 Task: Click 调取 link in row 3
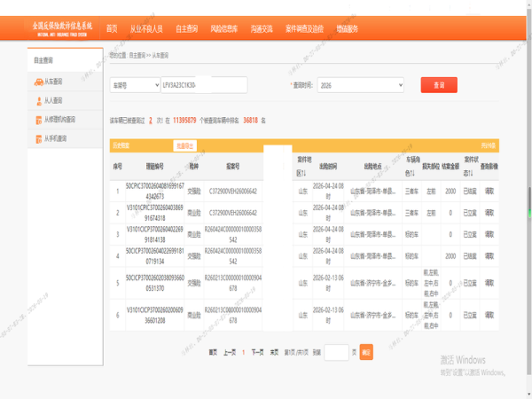tap(489, 234)
